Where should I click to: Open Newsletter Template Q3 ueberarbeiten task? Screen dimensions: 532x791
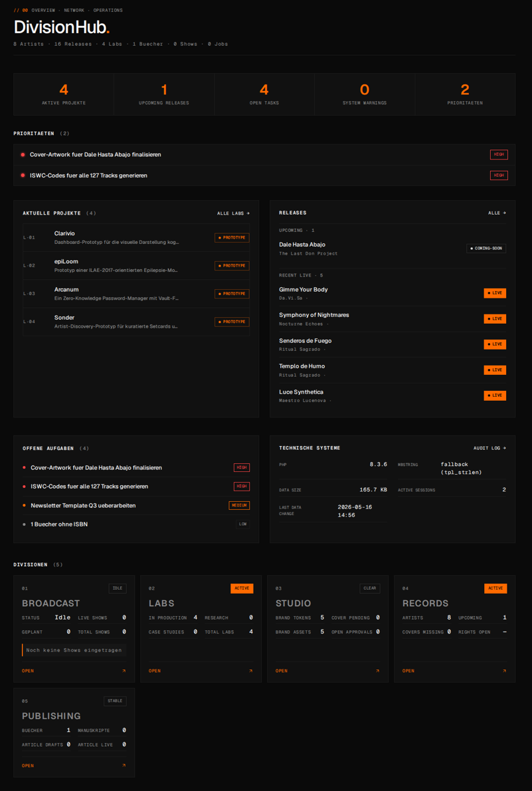point(136,505)
